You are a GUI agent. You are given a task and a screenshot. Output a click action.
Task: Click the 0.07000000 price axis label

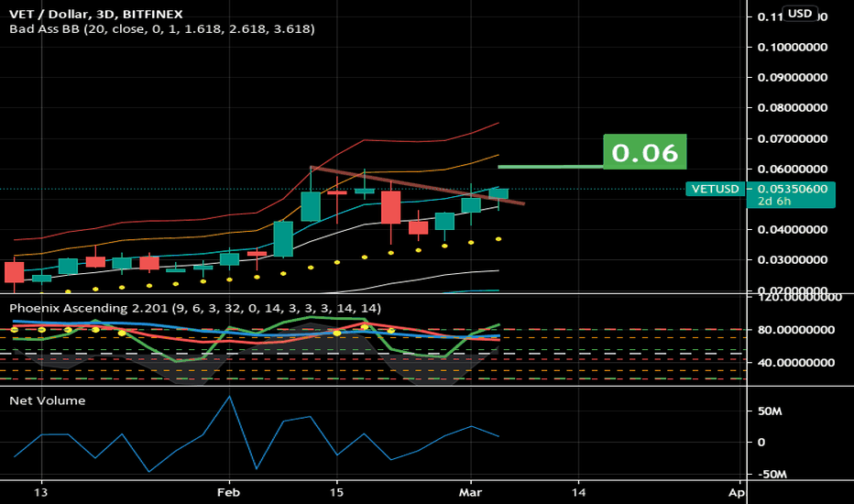pos(793,139)
